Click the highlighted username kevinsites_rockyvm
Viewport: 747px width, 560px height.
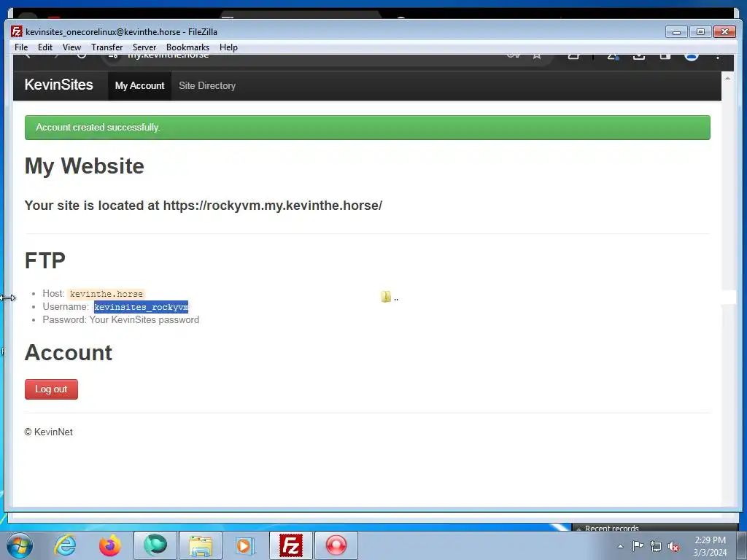pos(141,307)
